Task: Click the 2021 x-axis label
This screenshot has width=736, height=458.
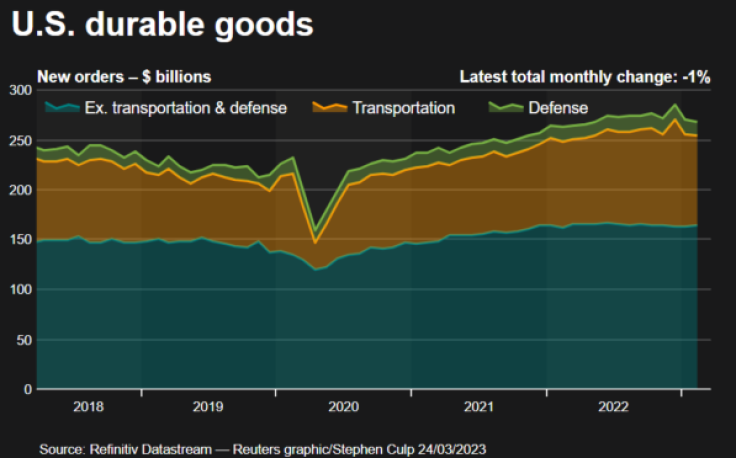Action: pyautogui.click(x=479, y=406)
